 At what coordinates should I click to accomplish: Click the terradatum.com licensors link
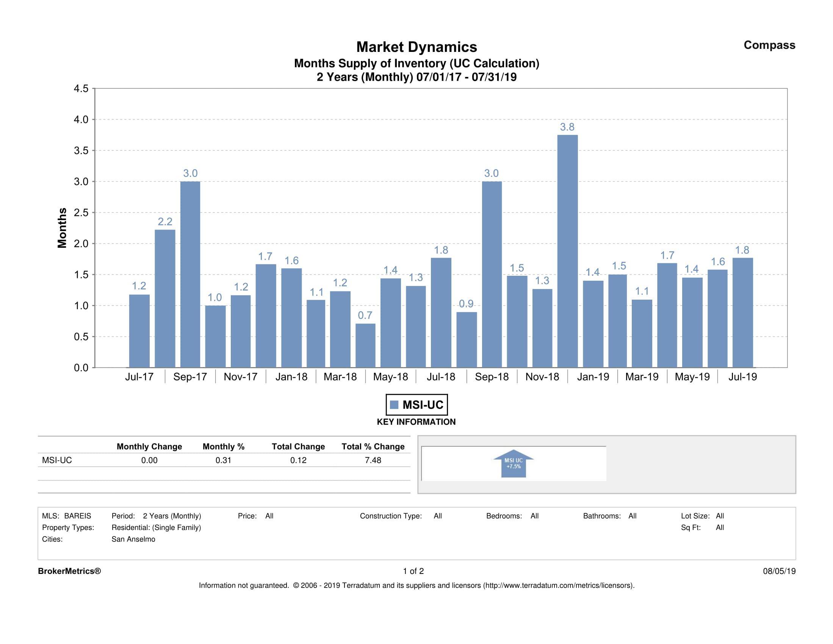559,585
